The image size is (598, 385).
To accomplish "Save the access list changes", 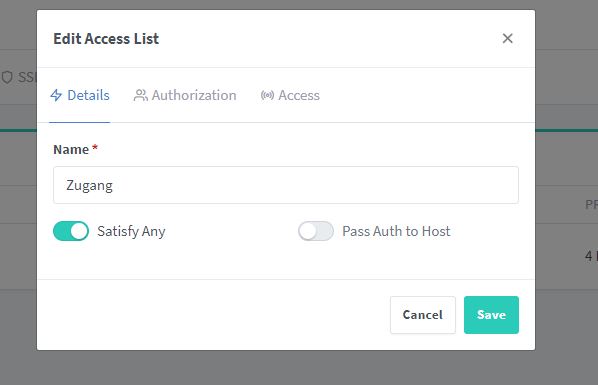I will 491,315.
